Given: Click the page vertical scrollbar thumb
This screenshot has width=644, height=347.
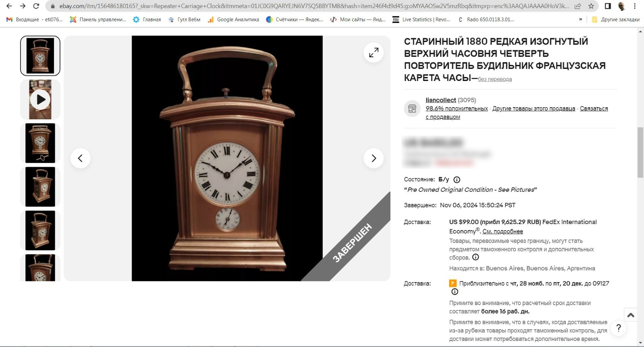Looking at the screenshot, I should coord(640,152).
